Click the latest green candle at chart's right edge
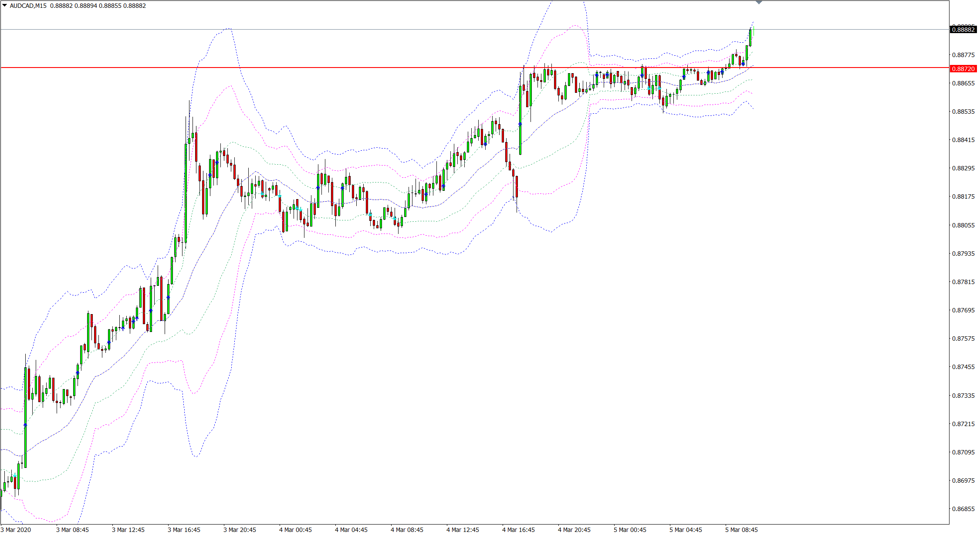 pos(750,37)
